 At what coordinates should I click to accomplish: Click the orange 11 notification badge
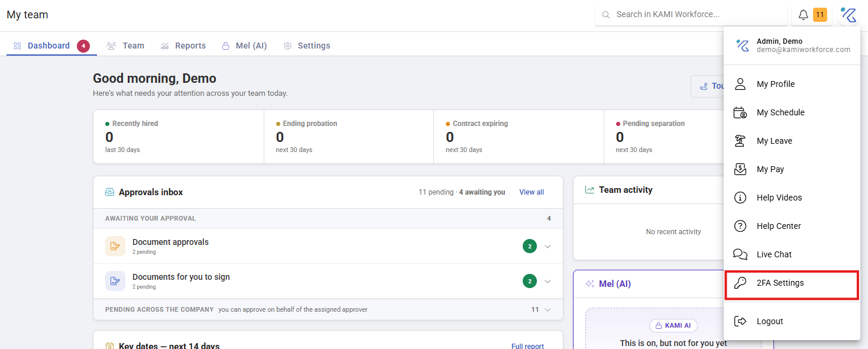[820, 15]
